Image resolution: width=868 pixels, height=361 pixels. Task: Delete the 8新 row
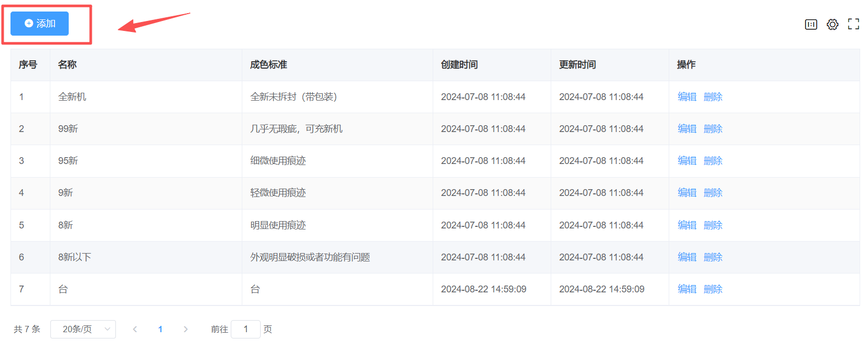point(713,225)
